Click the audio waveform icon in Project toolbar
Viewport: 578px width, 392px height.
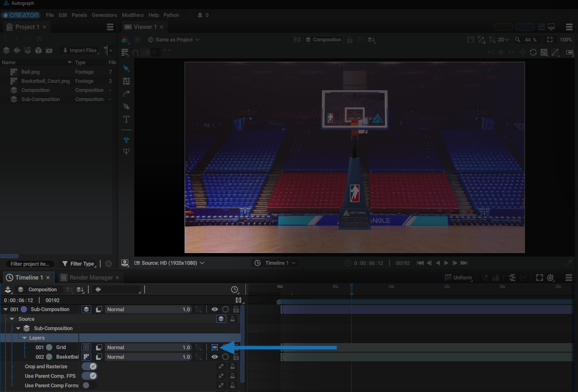(17, 50)
